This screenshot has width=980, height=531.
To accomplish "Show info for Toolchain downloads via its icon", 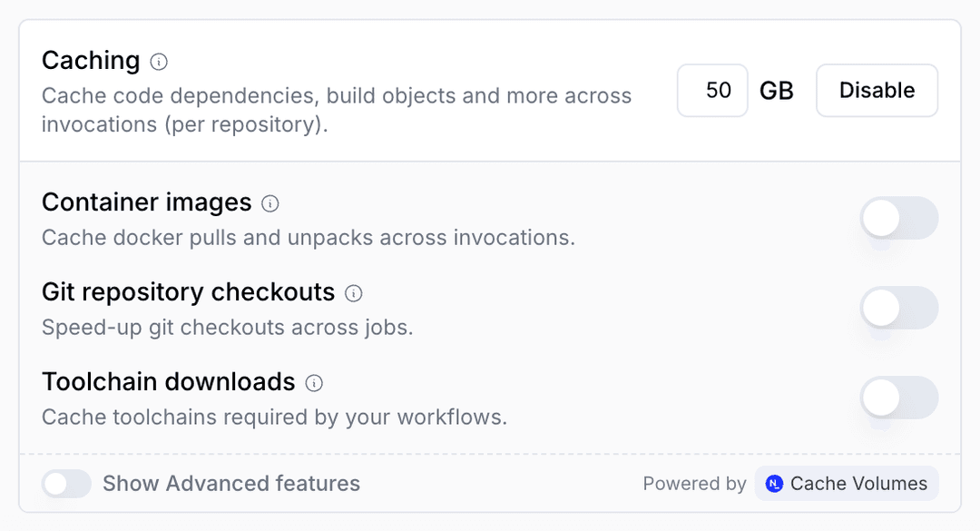I will pyautogui.click(x=314, y=383).
